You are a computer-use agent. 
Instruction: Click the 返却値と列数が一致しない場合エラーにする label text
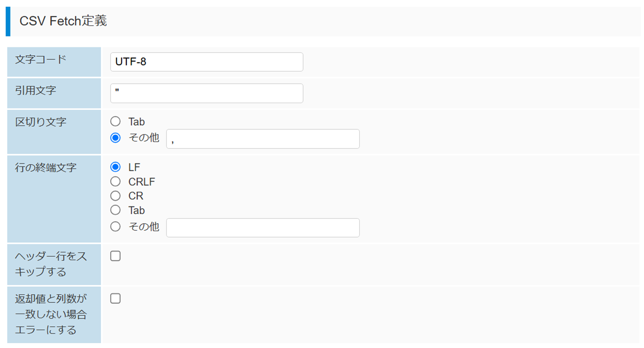[51, 314]
